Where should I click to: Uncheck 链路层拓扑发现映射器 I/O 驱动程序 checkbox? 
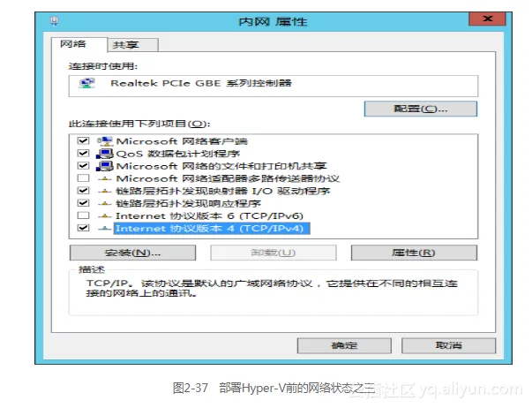83,191
